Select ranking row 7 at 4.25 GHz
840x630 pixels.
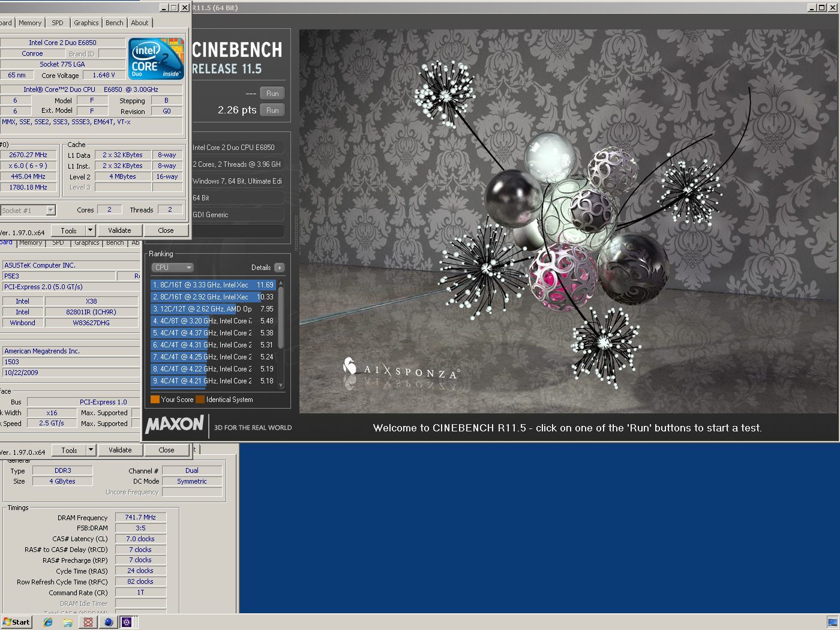(x=213, y=357)
